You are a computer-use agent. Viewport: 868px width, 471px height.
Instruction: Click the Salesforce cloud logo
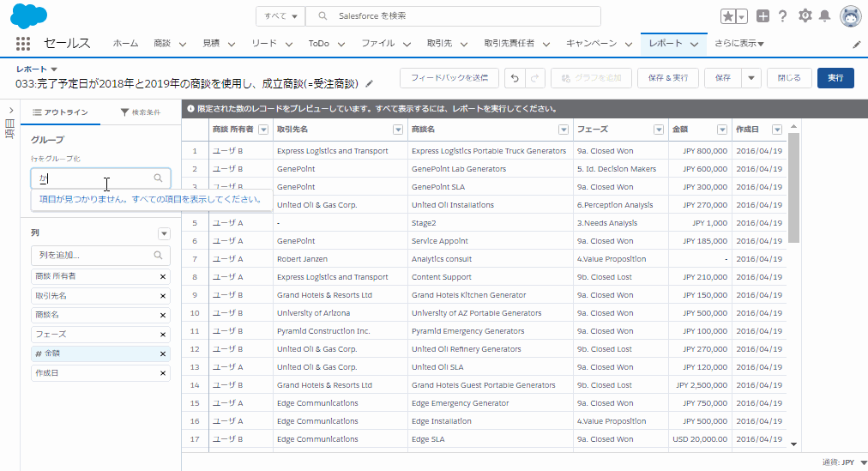tap(29, 16)
